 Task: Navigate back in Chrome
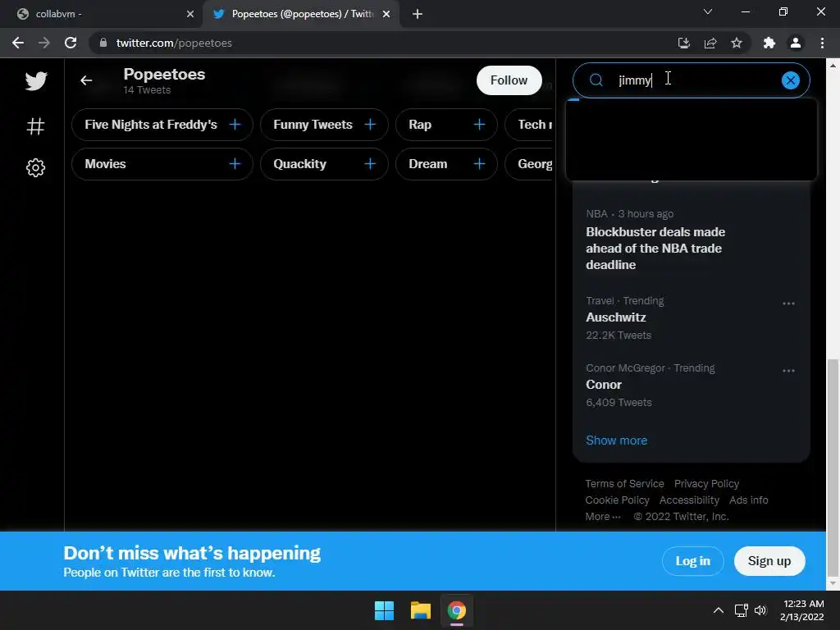coord(18,43)
